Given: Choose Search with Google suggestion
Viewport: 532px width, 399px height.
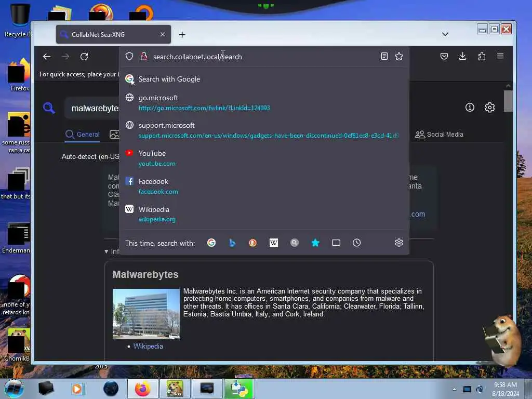Looking at the screenshot, I should click(x=264, y=79).
